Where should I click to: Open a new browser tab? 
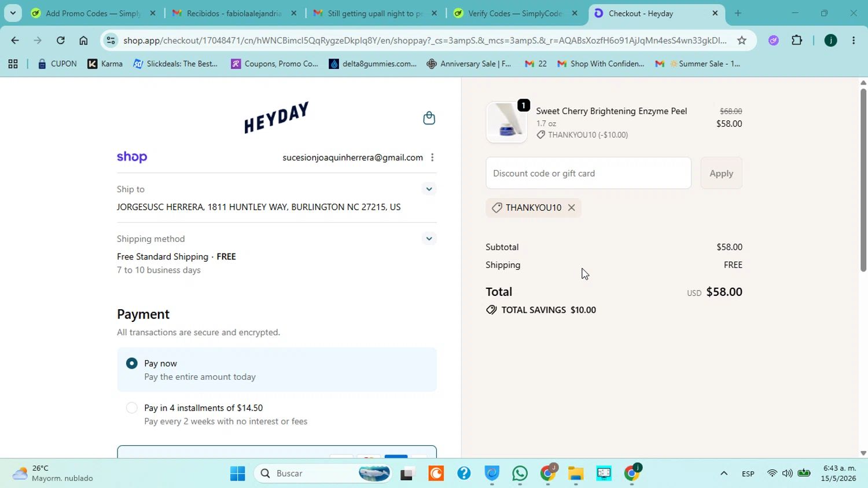[x=738, y=13]
